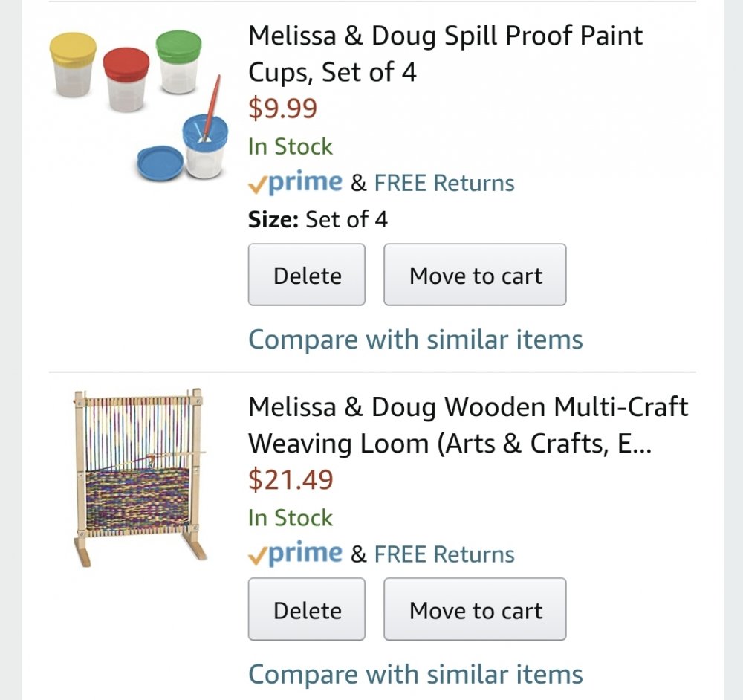
Task: Click the $21.49 price
Action: pyautogui.click(x=291, y=480)
